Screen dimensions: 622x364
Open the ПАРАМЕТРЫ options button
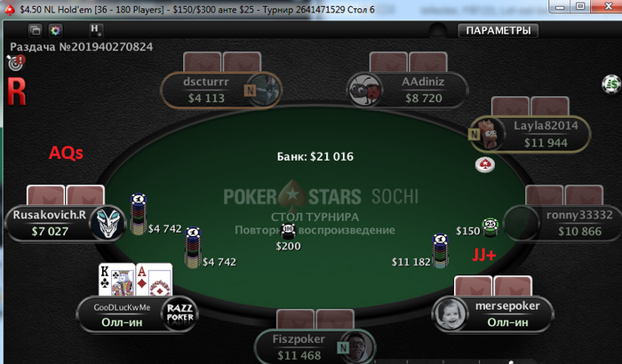(498, 30)
